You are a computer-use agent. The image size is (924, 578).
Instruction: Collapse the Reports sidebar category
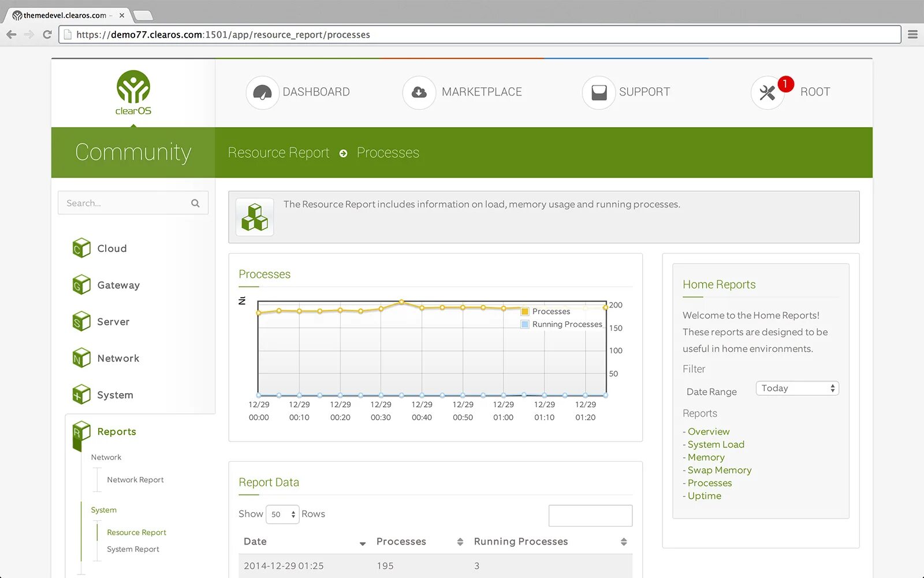pos(117,432)
